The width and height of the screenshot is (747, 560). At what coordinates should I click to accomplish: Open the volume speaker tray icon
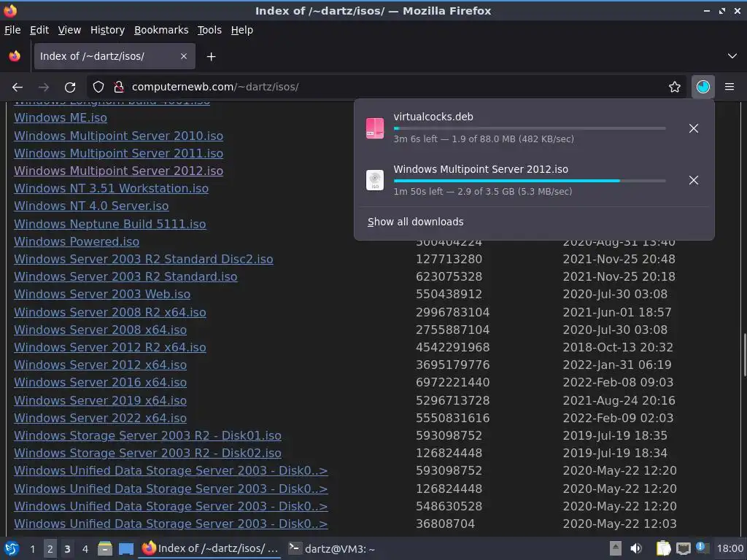[636, 548]
